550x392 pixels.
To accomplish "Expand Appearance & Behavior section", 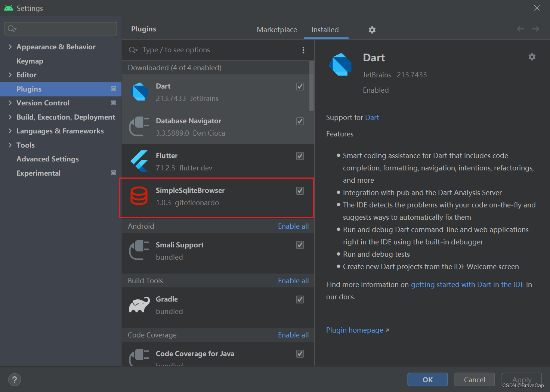I will (x=10, y=47).
